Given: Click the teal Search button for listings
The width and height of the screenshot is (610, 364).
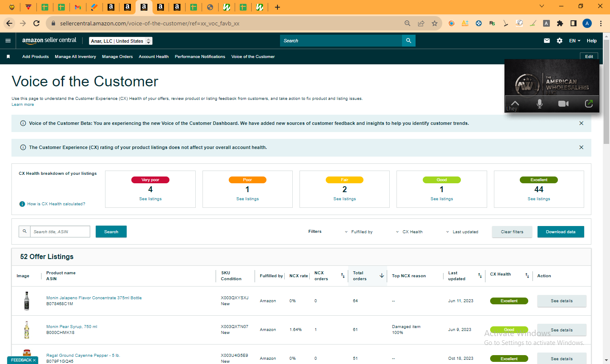Looking at the screenshot, I should 111,232.
